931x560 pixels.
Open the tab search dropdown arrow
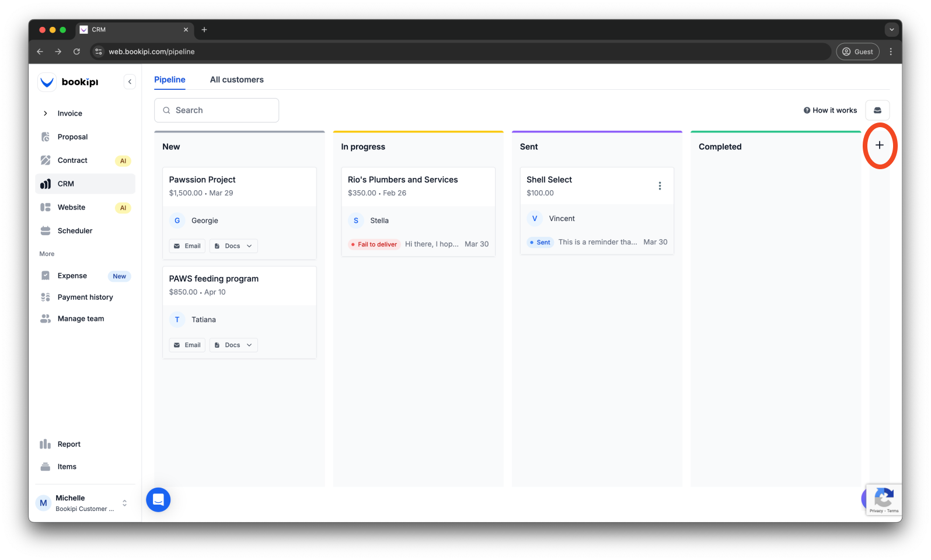(891, 30)
